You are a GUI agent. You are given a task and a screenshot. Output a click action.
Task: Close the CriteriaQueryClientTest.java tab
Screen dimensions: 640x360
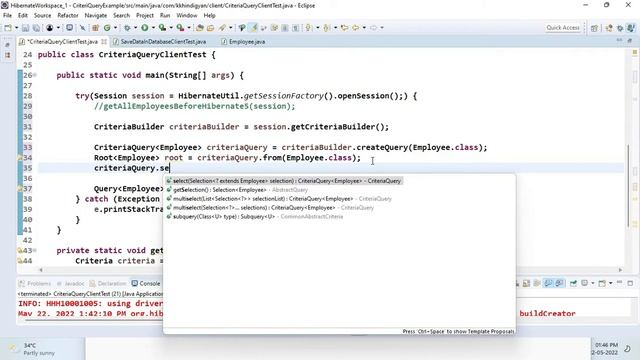104,42
